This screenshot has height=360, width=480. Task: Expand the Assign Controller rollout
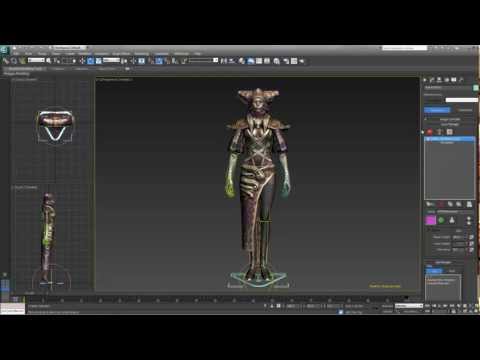(x=449, y=119)
